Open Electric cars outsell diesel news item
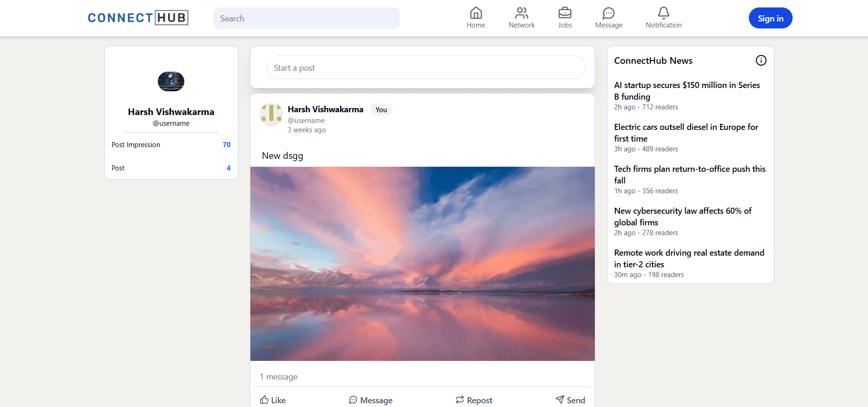This screenshot has height=407, width=868. (x=686, y=133)
